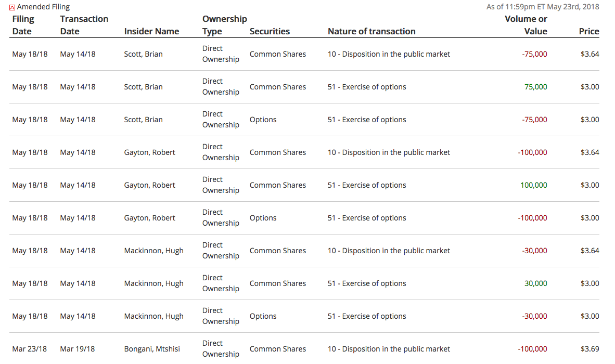Click the $3.69 price value

coord(590,349)
